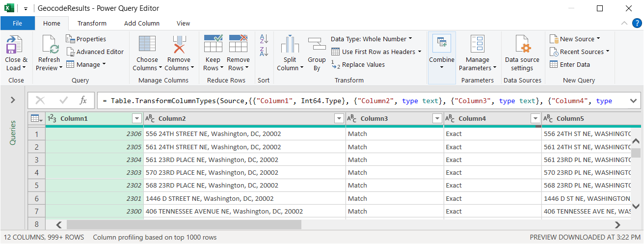The image size is (644, 244).
Task: Click Replace Values
Action: point(358,64)
